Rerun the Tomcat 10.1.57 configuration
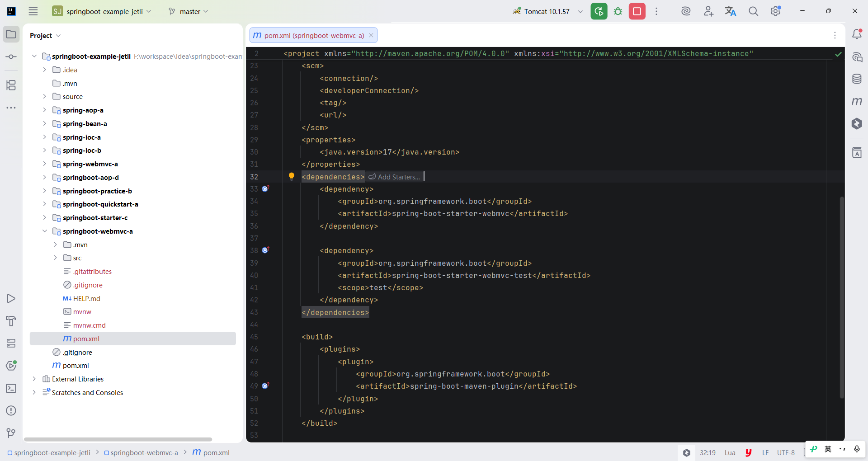This screenshot has height=461, width=868. [599, 11]
